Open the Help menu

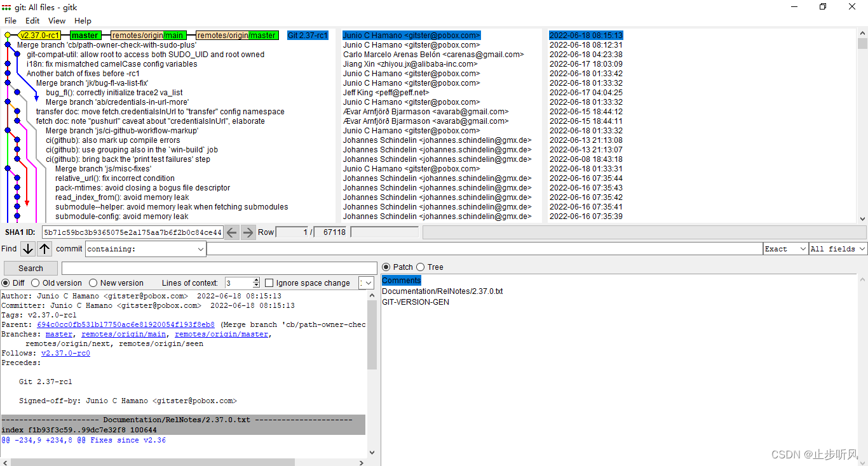[x=83, y=21]
